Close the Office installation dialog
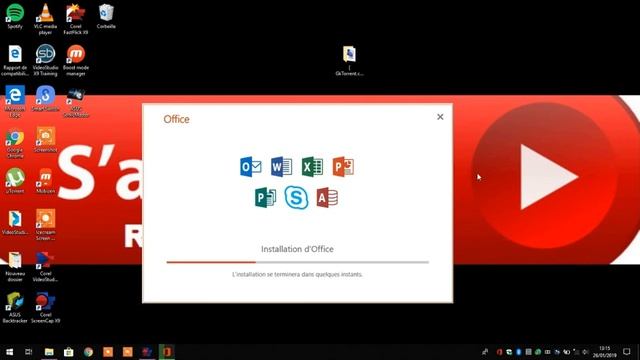The image size is (640, 360). 440,117
